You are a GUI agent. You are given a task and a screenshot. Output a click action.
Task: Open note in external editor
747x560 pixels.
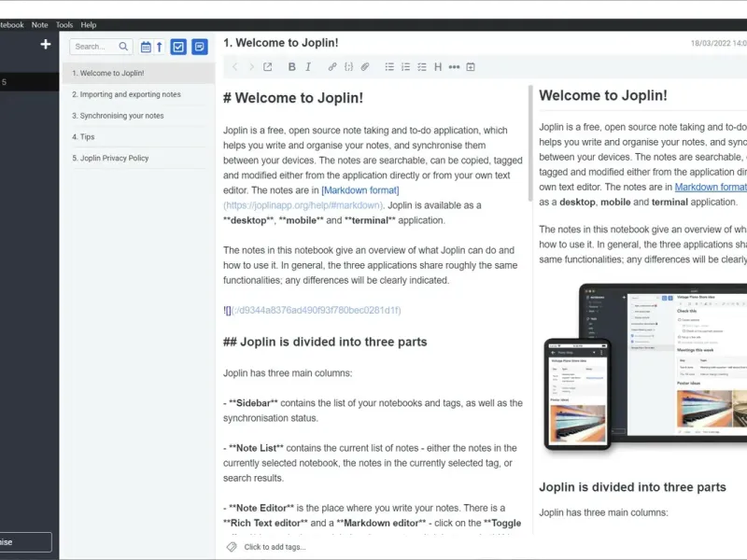268,67
